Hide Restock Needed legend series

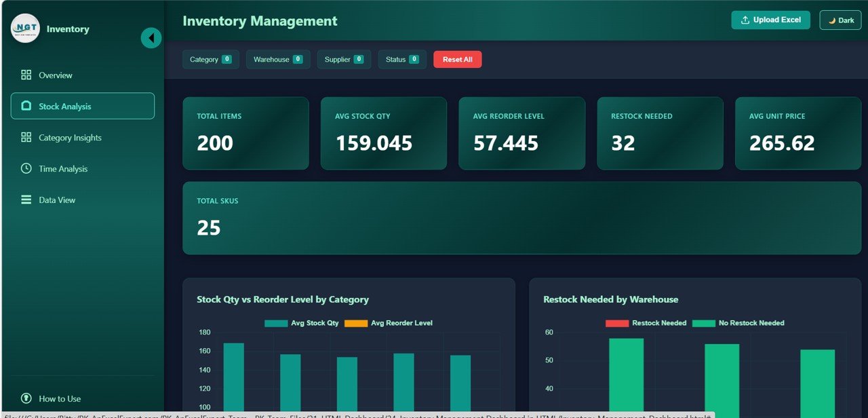click(x=646, y=323)
